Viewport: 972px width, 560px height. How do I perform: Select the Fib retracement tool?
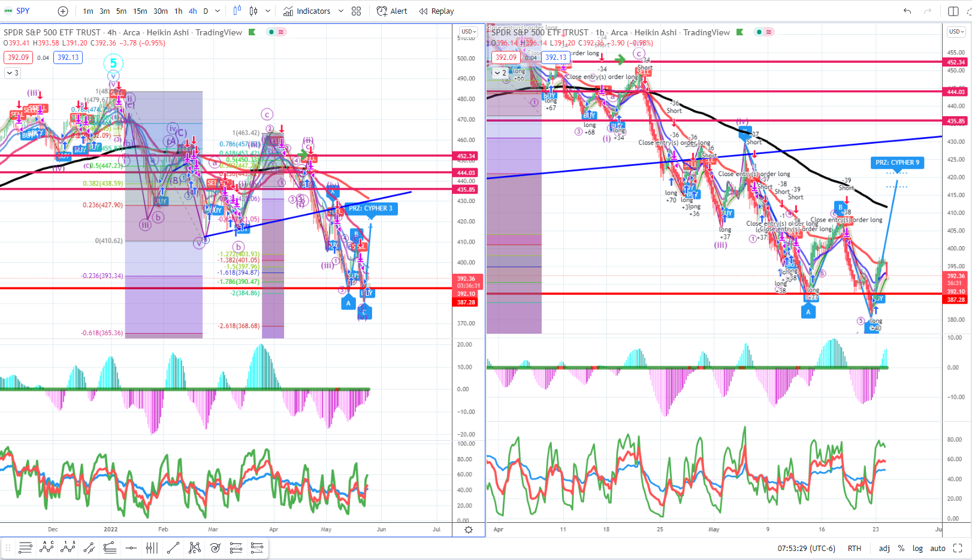click(25, 547)
